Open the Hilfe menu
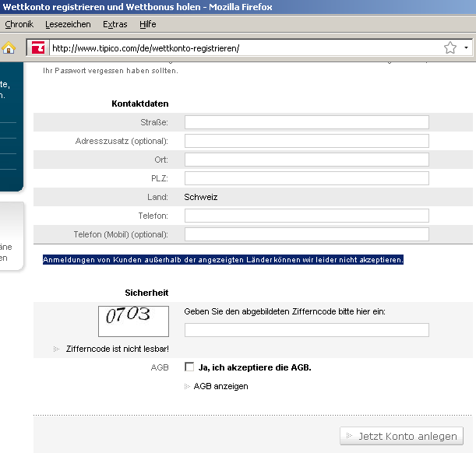The height and width of the screenshot is (453, 476). (x=148, y=24)
